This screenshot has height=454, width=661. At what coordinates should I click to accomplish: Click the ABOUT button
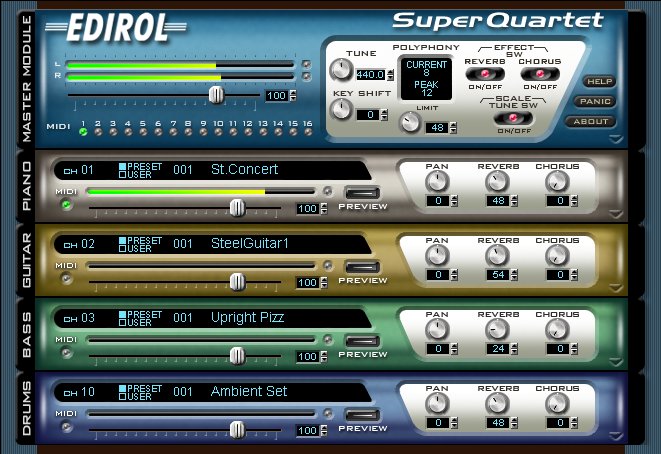click(x=591, y=121)
